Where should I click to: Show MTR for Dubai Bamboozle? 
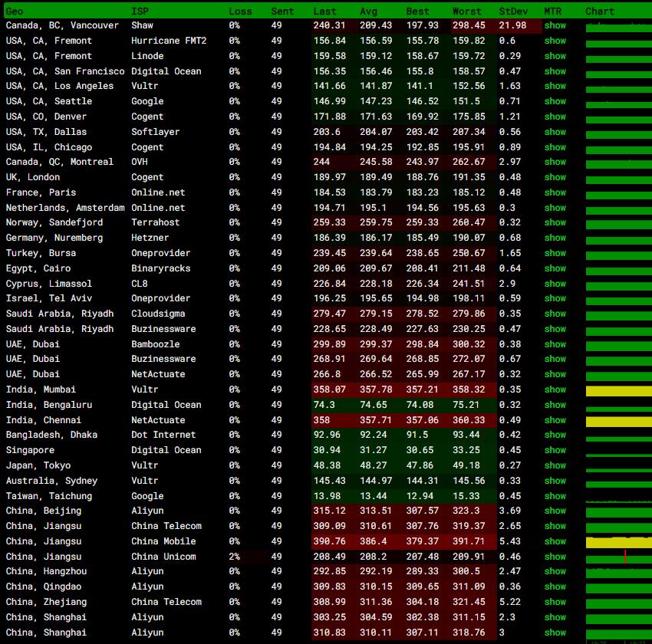click(x=555, y=344)
